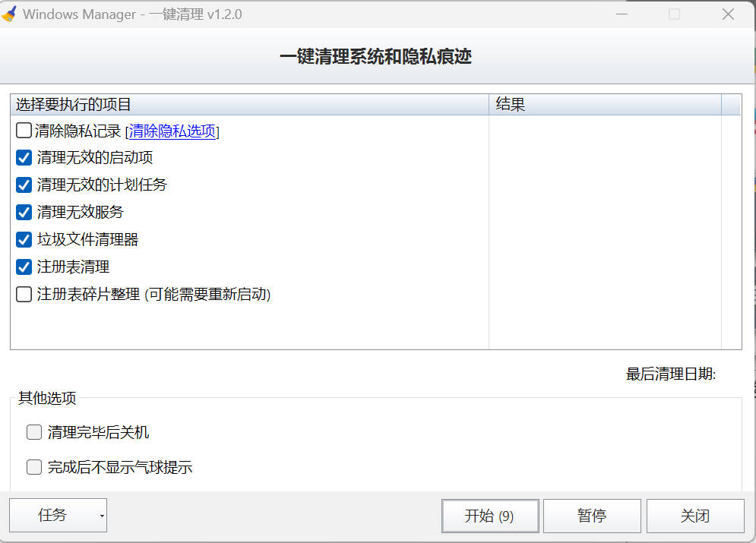Click the 一键清理系统和隐私痕迹 heading
Viewport: 756px width, 543px height.
(375, 56)
